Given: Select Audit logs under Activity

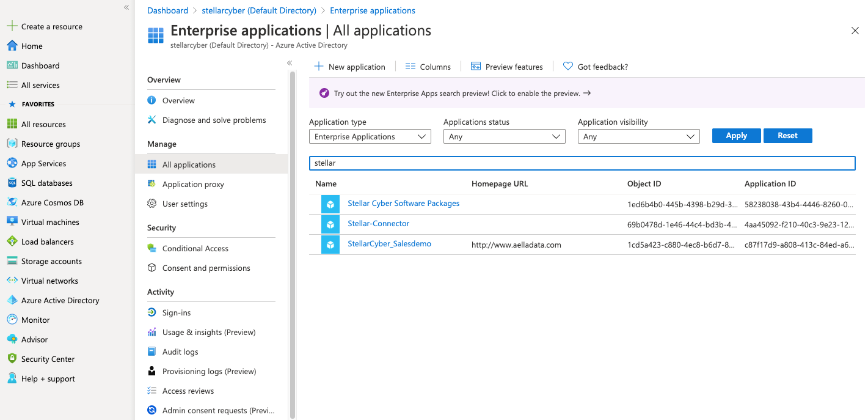Looking at the screenshot, I should pos(180,352).
